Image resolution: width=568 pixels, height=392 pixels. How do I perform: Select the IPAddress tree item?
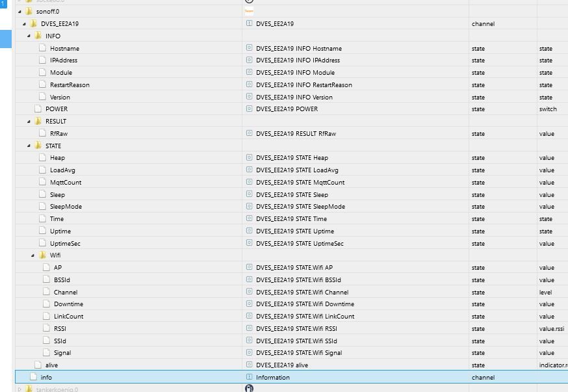click(x=64, y=60)
